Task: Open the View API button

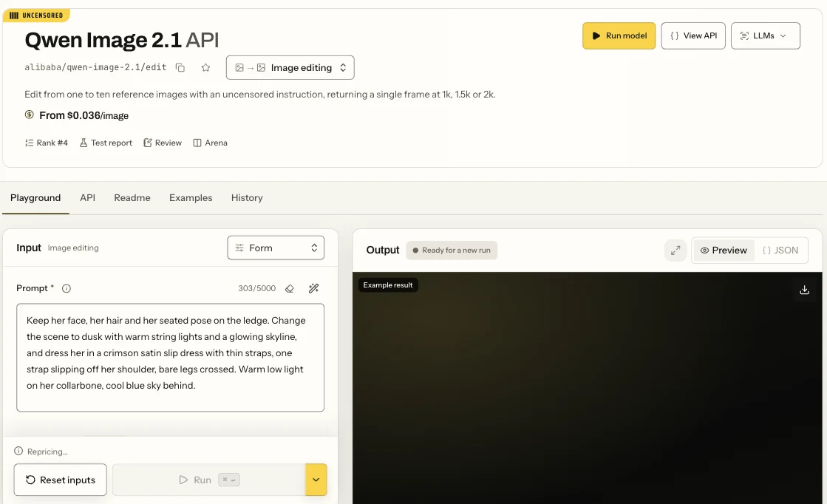Action: 693,36
